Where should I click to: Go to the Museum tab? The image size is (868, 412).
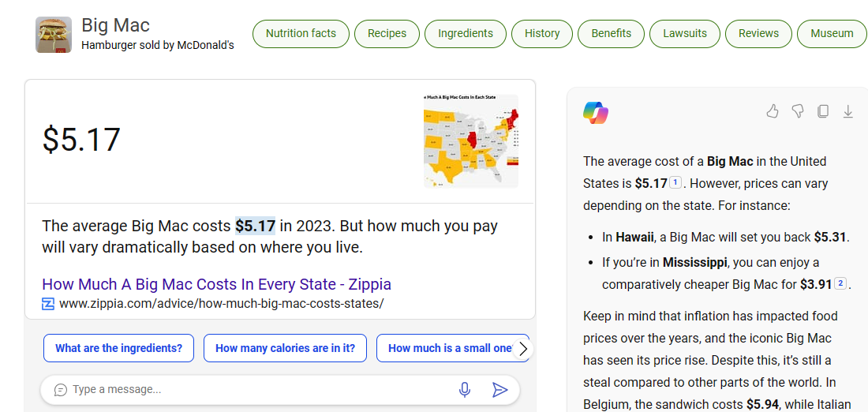(x=832, y=34)
